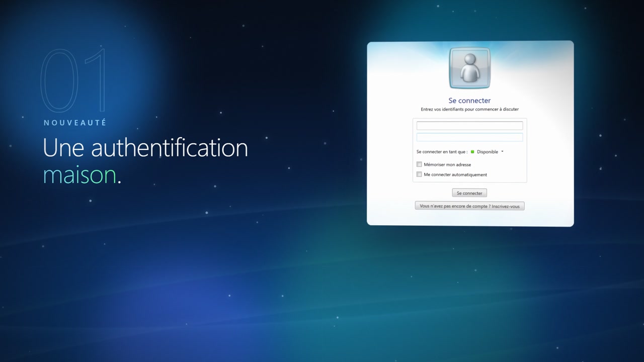The width and height of the screenshot is (644, 362).
Task: Click the Entrez vos identifiants instruction text
Action: (469, 109)
